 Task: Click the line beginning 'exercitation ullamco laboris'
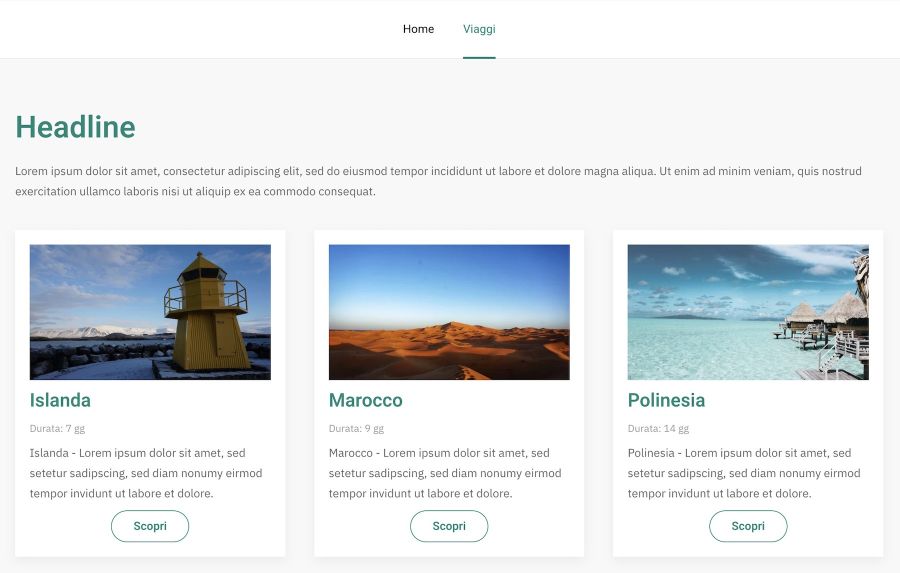point(195,191)
